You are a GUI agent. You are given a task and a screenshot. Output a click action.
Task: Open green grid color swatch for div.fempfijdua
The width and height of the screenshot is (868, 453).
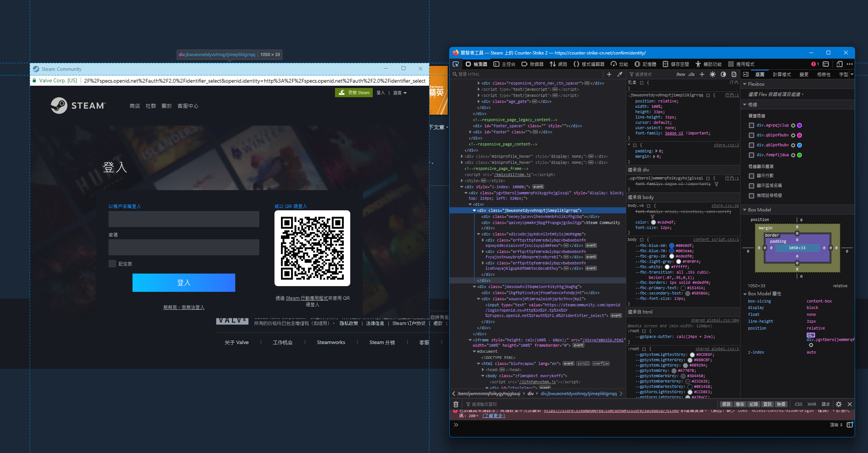click(799, 155)
